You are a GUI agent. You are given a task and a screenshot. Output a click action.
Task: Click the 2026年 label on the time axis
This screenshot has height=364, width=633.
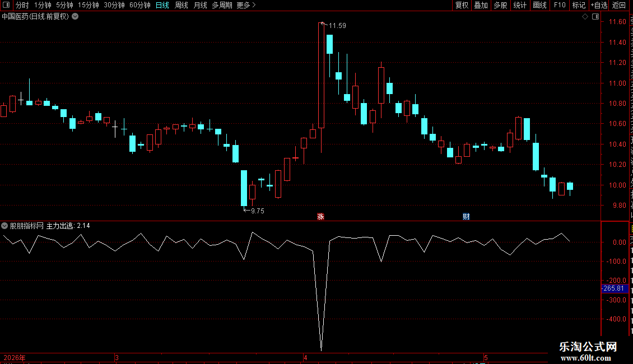point(15,358)
